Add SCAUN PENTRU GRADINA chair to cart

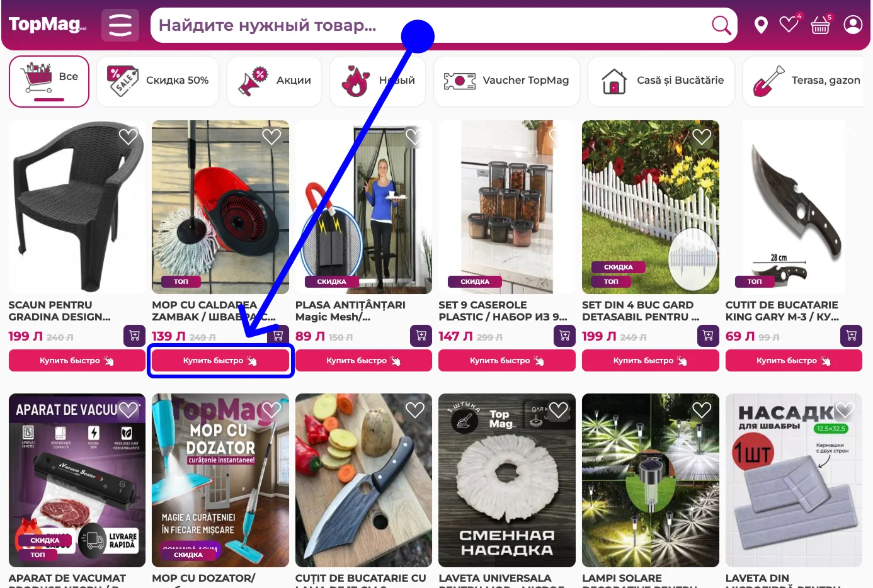pyautogui.click(x=134, y=336)
